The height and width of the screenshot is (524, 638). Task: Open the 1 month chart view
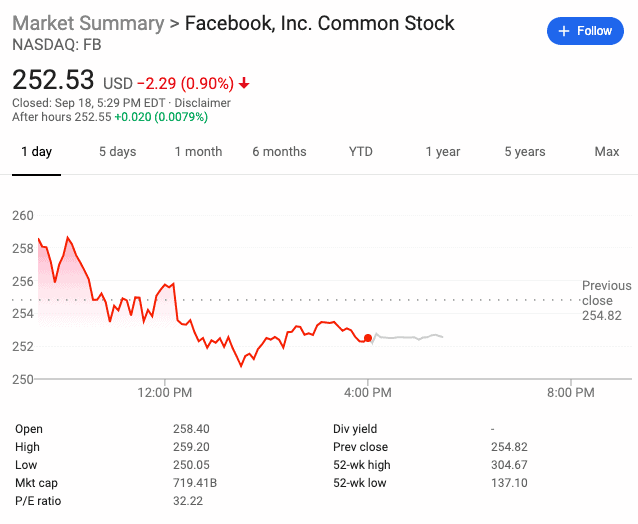[198, 152]
